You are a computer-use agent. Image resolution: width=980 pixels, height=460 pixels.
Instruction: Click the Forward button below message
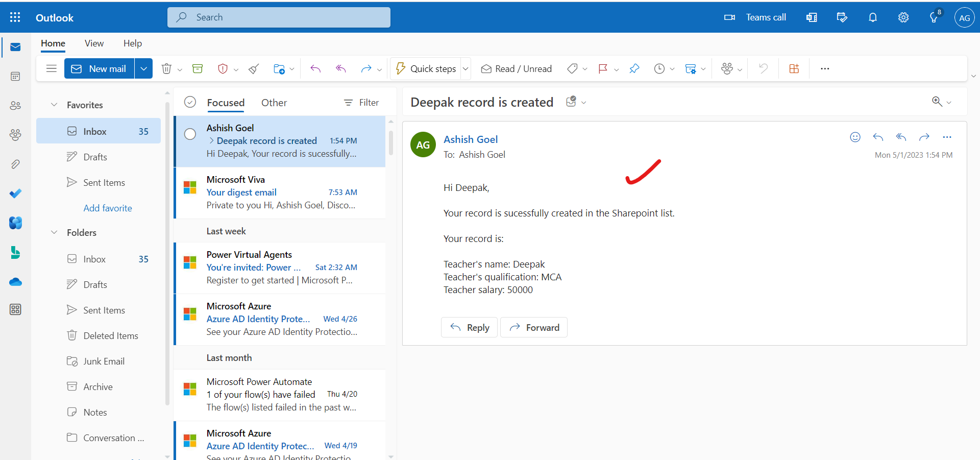point(534,327)
